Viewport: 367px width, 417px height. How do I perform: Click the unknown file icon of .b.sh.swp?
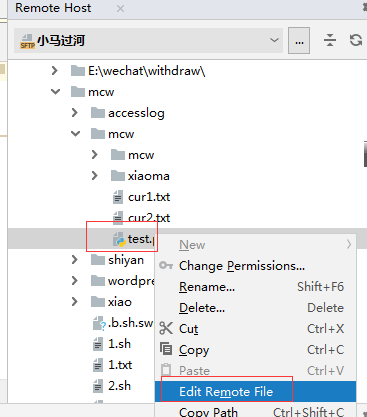pyautogui.click(x=99, y=323)
